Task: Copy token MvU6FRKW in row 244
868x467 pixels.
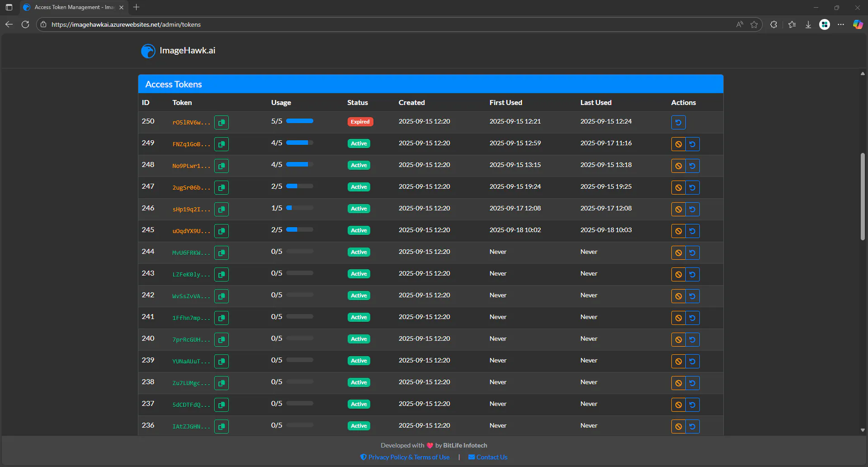Action: pyautogui.click(x=222, y=253)
